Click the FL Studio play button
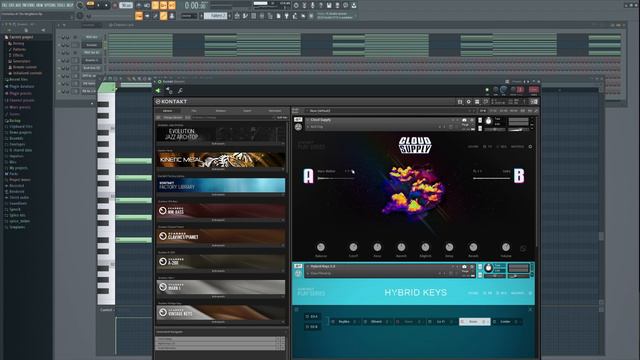640x360 pixels. [98, 5]
